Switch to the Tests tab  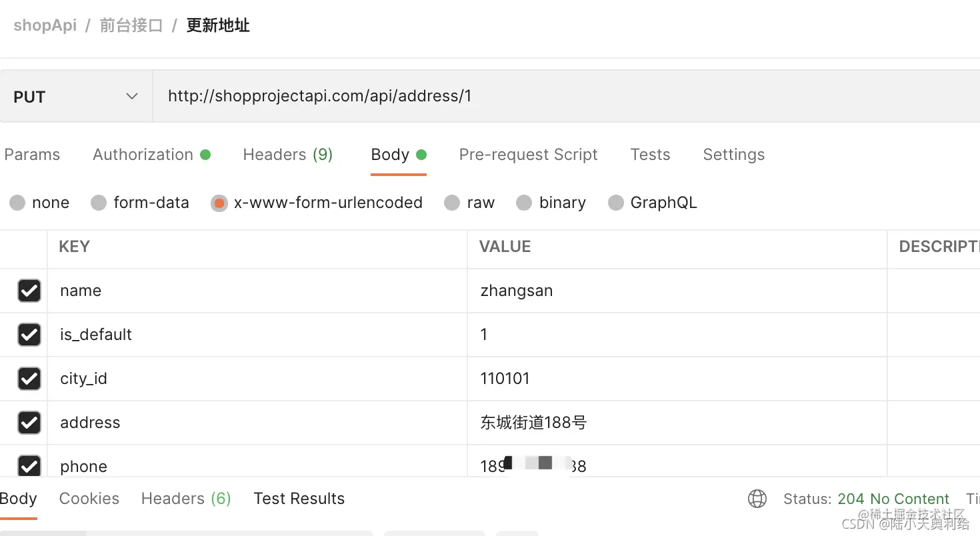click(x=650, y=155)
